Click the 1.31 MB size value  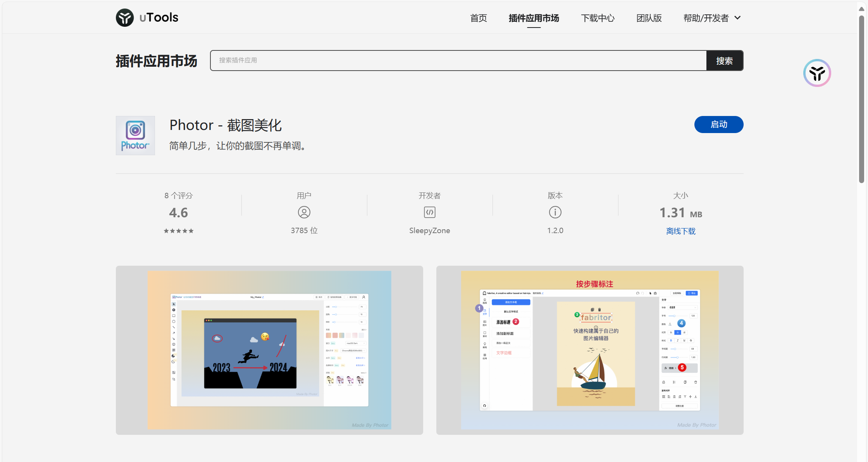tap(681, 213)
